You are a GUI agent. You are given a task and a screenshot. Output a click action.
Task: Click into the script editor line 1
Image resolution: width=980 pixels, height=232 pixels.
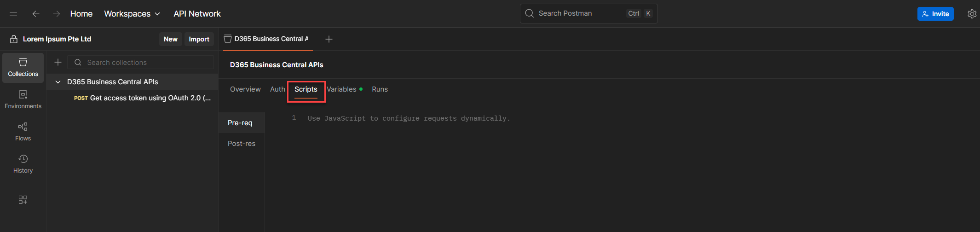409,118
